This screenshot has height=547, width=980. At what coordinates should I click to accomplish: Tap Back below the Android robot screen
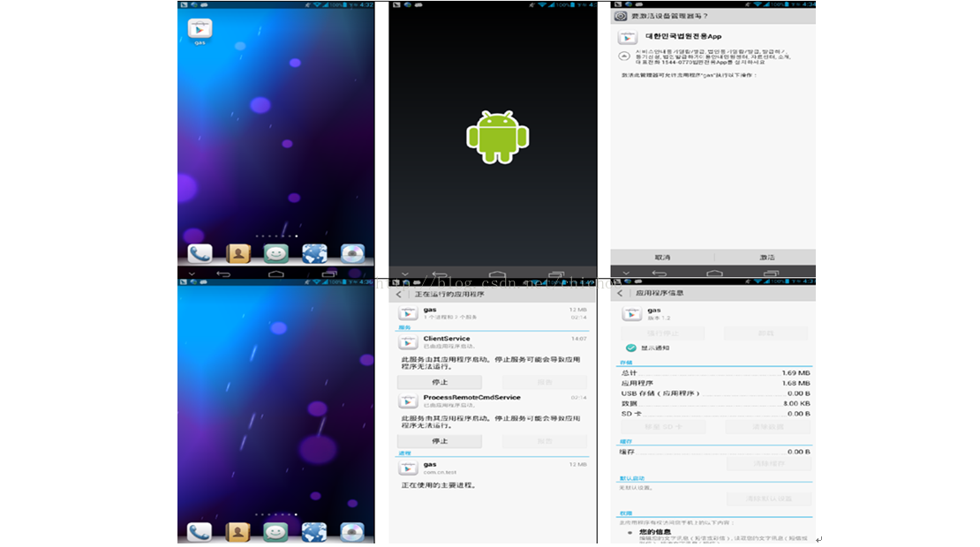tap(440, 274)
